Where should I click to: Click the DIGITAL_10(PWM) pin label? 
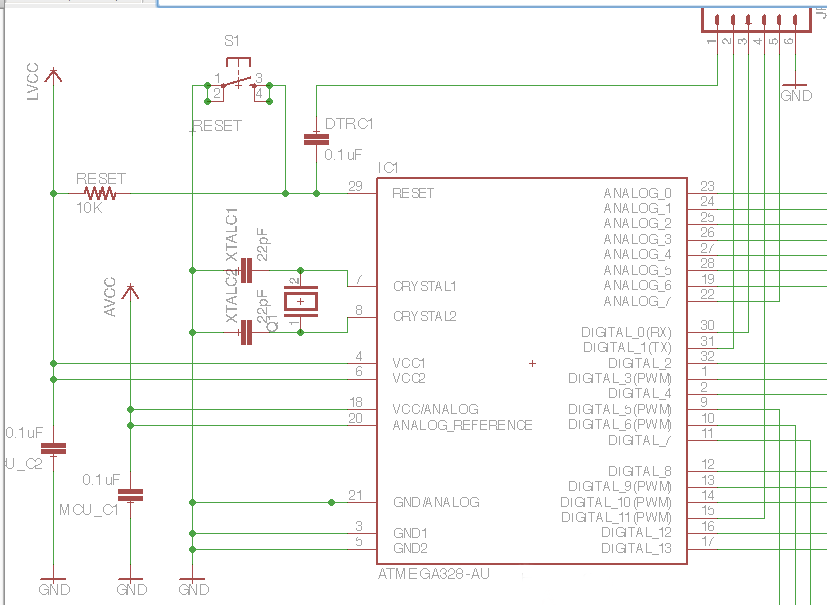click(x=616, y=502)
